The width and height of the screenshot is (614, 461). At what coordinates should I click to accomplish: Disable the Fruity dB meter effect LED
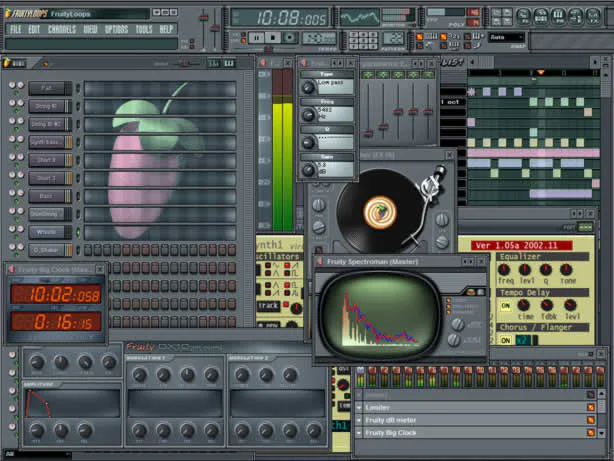pyautogui.click(x=591, y=420)
